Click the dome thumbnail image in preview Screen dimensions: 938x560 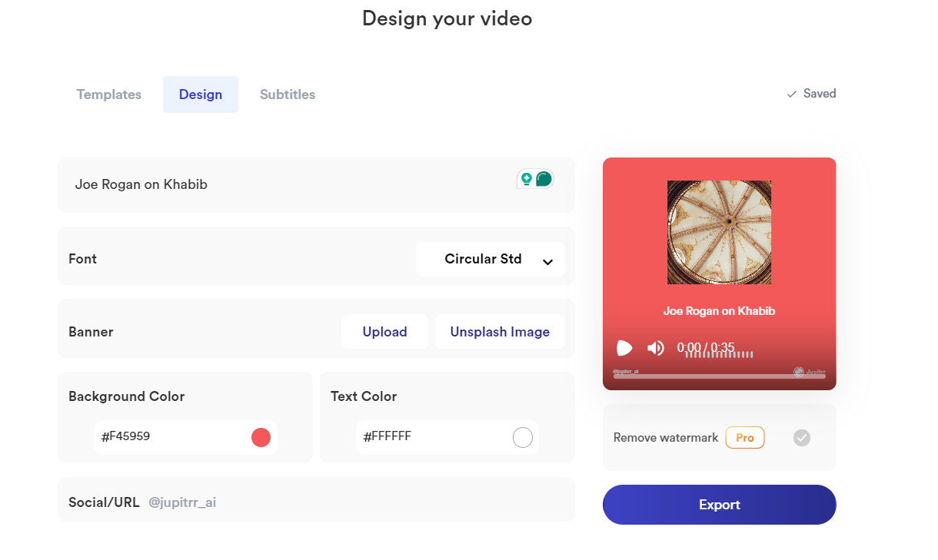(x=720, y=232)
